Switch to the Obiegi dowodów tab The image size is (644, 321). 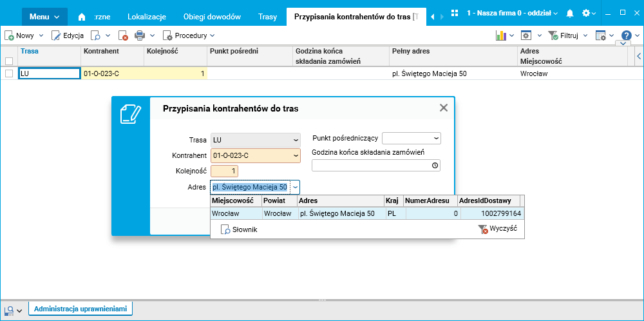pyautogui.click(x=212, y=17)
